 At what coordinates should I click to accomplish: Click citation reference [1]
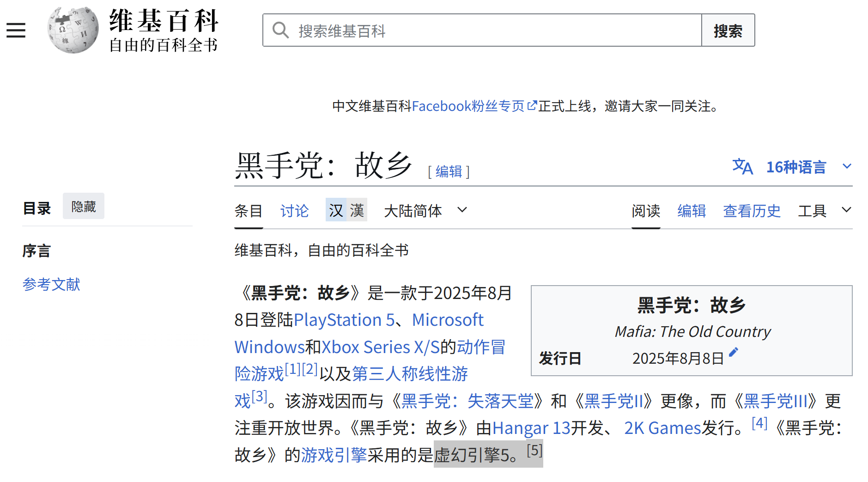293,369
